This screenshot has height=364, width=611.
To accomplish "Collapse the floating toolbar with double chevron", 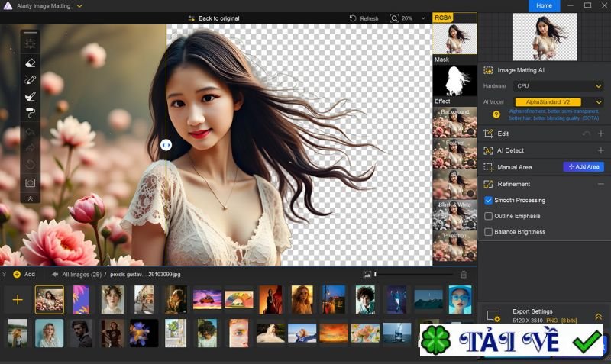I will 31,198.
